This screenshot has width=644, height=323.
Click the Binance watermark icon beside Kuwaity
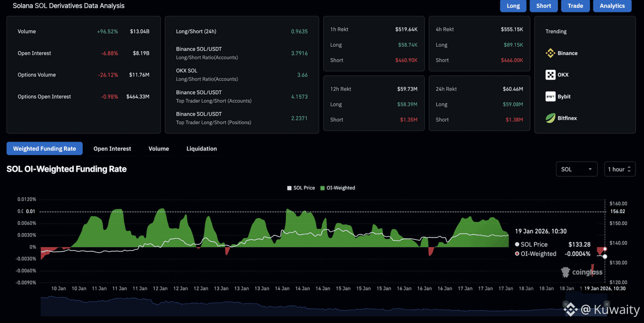[570, 309]
